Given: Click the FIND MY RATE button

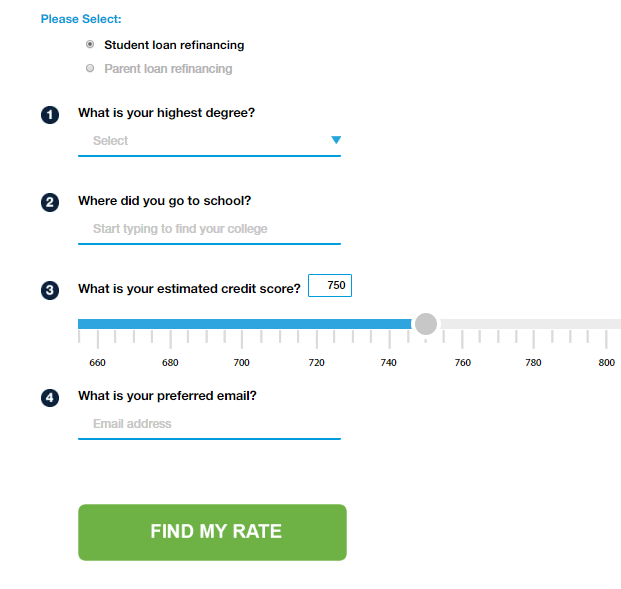Looking at the screenshot, I should [x=212, y=532].
